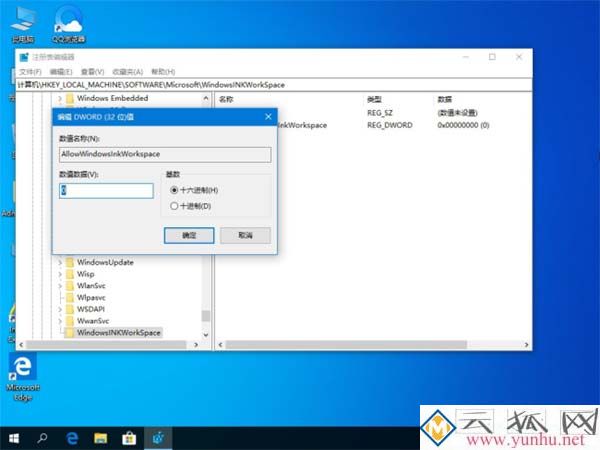Click the value data input field

(106, 191)
